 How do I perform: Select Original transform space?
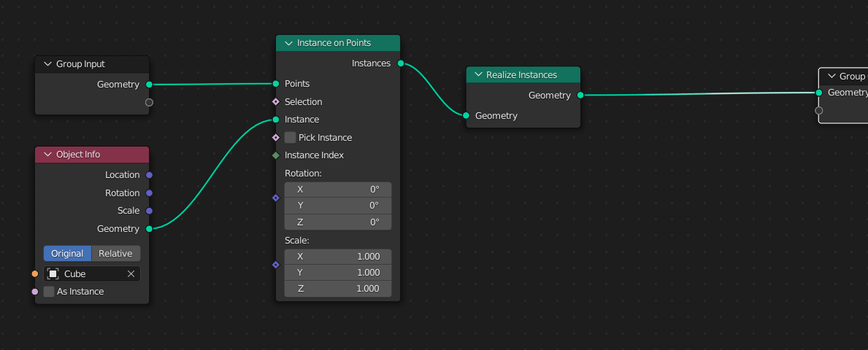[x=68, y=254]
